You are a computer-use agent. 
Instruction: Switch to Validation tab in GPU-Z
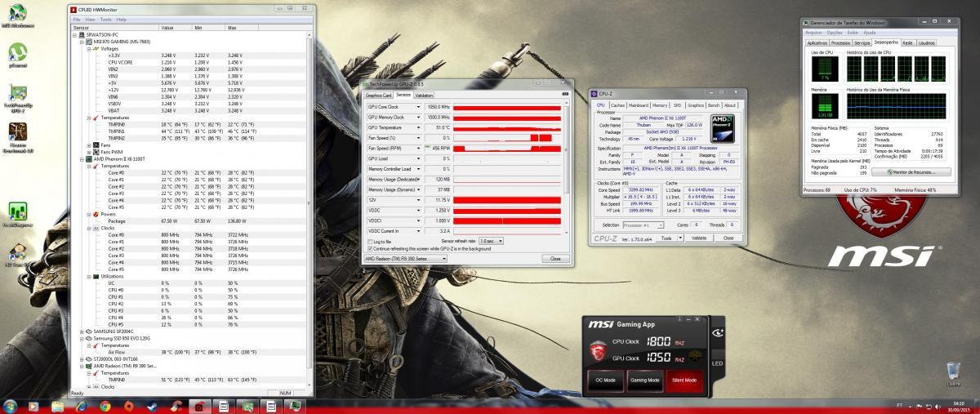[425, 96]
